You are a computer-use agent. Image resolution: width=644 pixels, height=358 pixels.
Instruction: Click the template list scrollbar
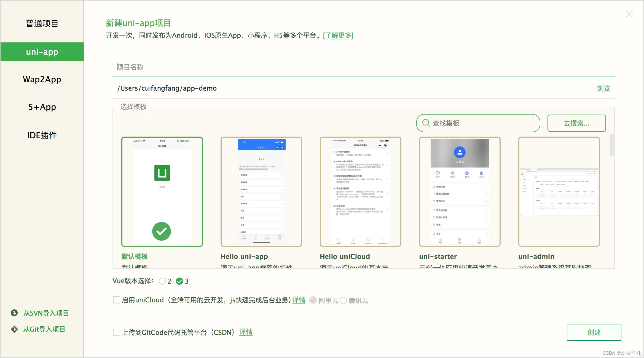pyautogui.click(x=612, y=145)
